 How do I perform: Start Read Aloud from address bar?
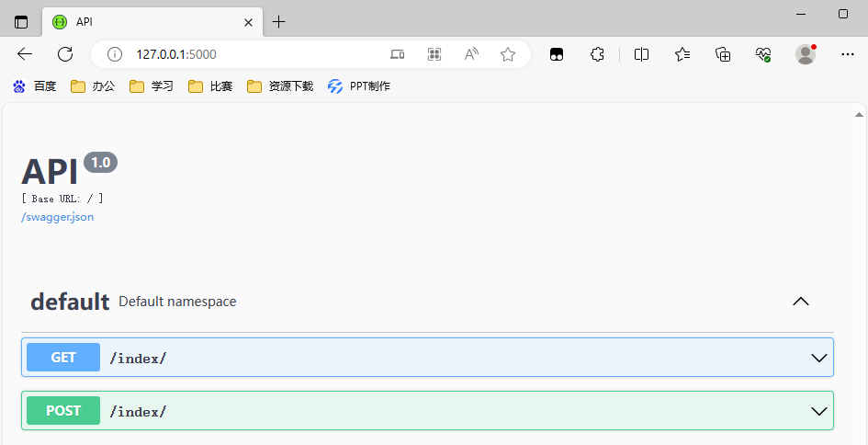tap(471, 54)
